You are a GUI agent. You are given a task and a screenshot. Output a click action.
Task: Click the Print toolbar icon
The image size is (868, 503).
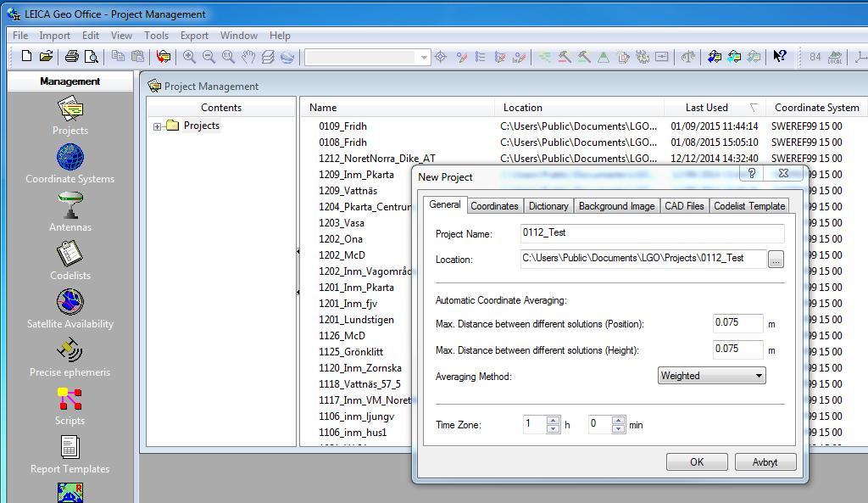[x=72, y=56]
